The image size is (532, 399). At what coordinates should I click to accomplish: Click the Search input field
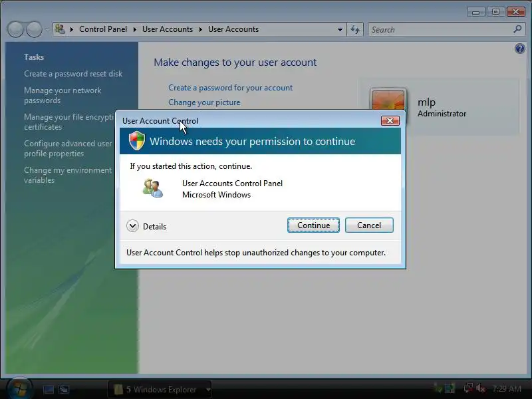coord(440,29)
